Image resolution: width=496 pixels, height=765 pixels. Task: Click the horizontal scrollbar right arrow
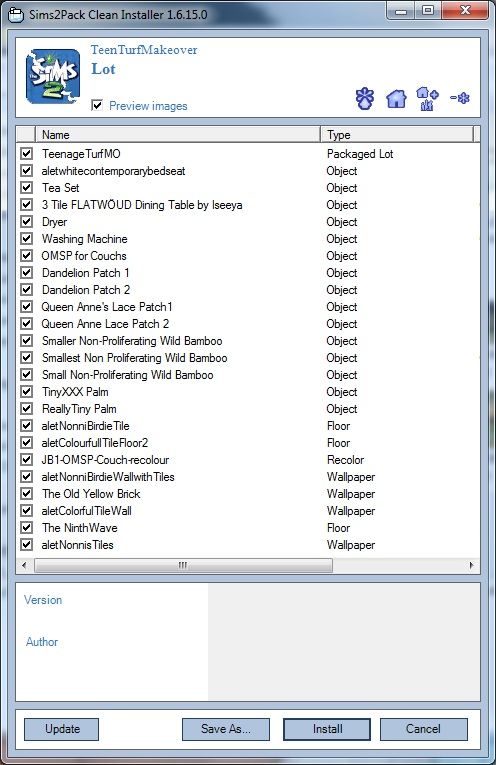tap(471, 565)
